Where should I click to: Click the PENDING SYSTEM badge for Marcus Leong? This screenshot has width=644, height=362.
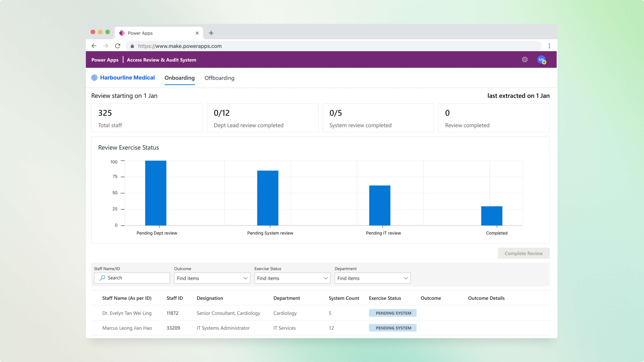(x=393, y=328)
